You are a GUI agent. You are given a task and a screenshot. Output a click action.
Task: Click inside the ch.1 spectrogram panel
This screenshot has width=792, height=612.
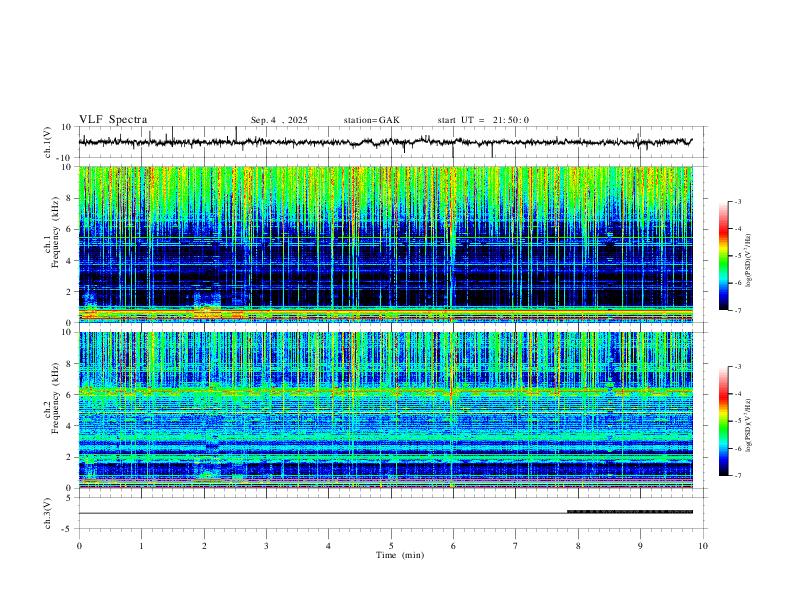point(386,244)
